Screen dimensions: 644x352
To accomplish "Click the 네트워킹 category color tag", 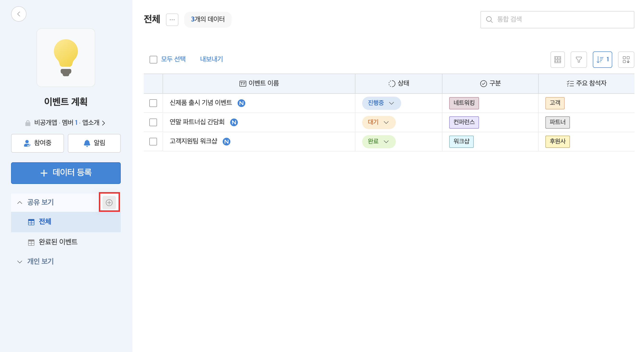I will (464, 103).
